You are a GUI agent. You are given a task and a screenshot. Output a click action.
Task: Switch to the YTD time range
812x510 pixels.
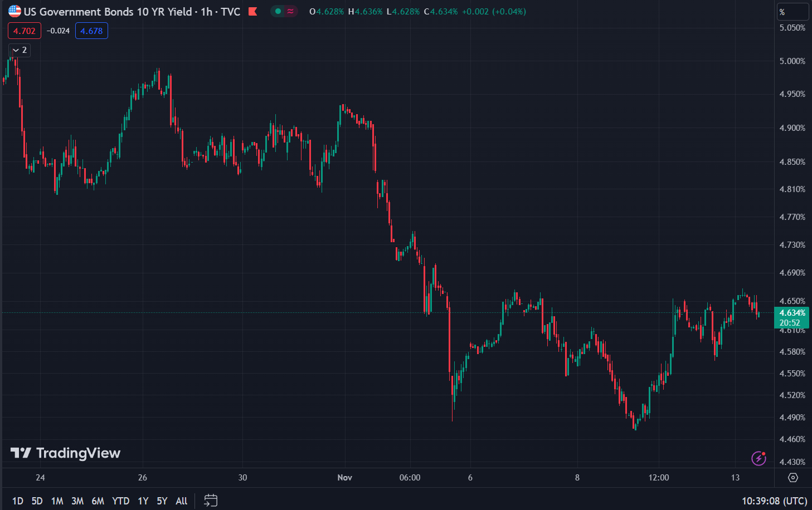tap(120, 501)
